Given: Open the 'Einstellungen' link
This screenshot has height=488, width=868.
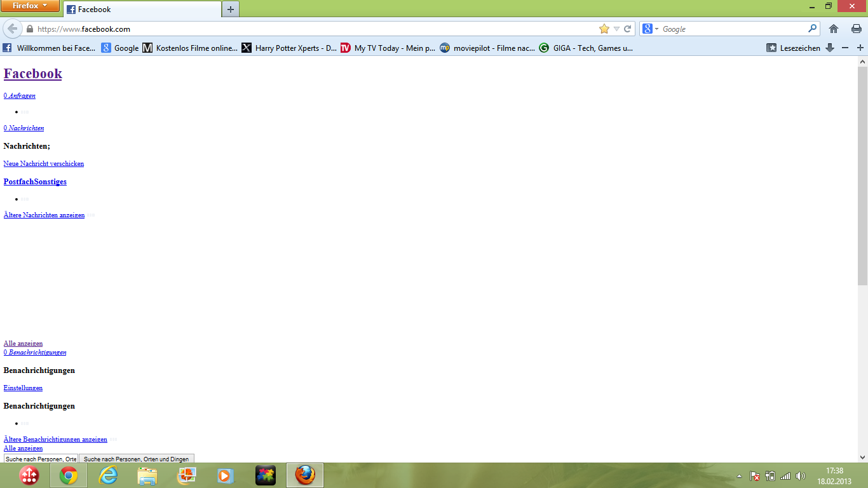Looking at the screenshot, I should [x=24, y=388].
